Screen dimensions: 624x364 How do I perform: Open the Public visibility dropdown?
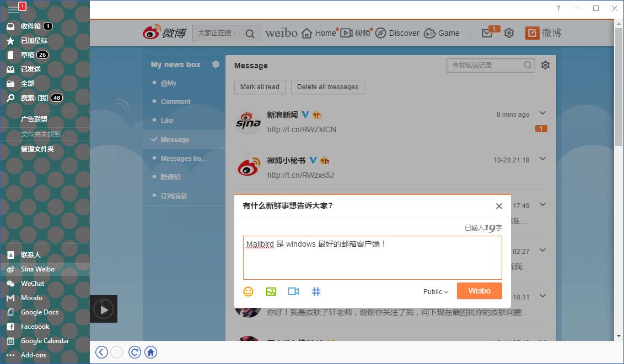click(x=435, y=292)
